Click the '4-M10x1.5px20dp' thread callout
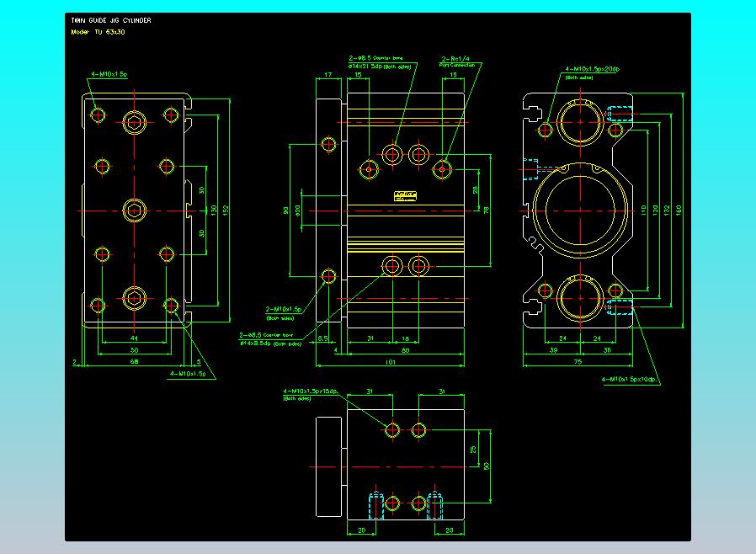756x554 pixels. click(592, 69)
